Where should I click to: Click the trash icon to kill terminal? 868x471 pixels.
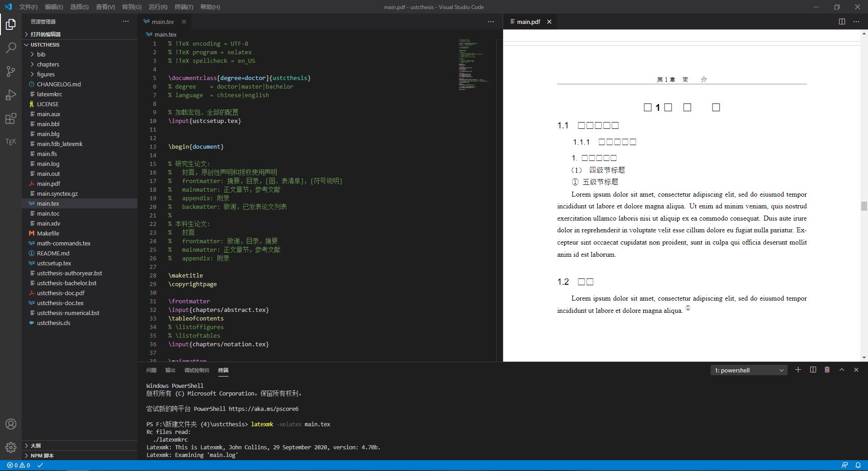point(827,370)
